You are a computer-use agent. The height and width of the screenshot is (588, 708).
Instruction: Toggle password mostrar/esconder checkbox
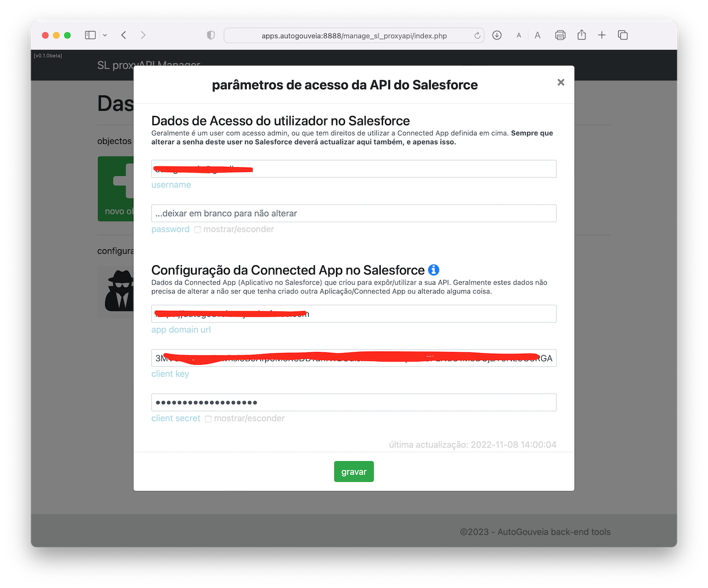pos(198,230)
